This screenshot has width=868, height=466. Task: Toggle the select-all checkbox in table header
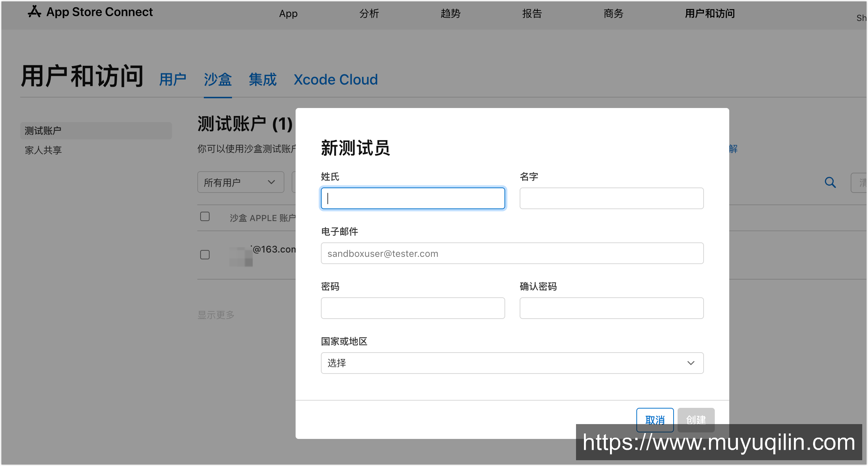pos(205,216)
